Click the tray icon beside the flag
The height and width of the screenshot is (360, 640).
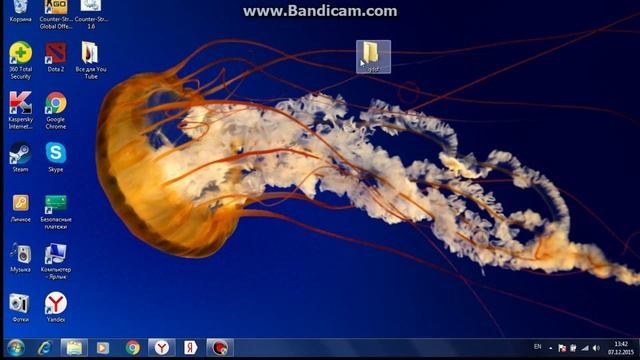point(573,348)
